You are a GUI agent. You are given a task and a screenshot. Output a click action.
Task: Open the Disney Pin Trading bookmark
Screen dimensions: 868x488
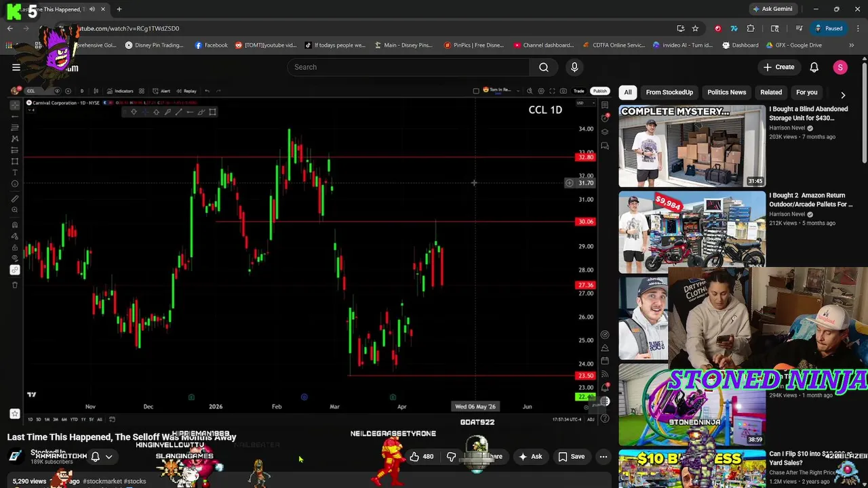point(154,45)
